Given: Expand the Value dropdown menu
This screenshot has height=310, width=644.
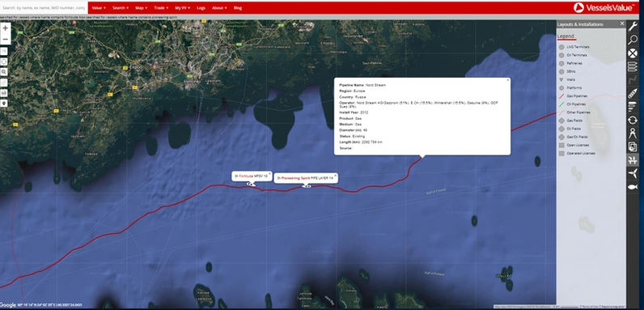Looking at the screenshot, I should coord(99,8).
